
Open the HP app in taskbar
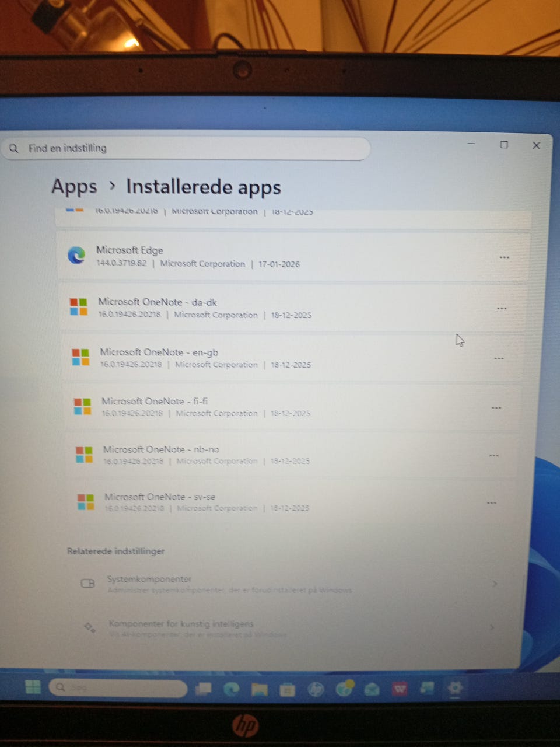[316, 690]
